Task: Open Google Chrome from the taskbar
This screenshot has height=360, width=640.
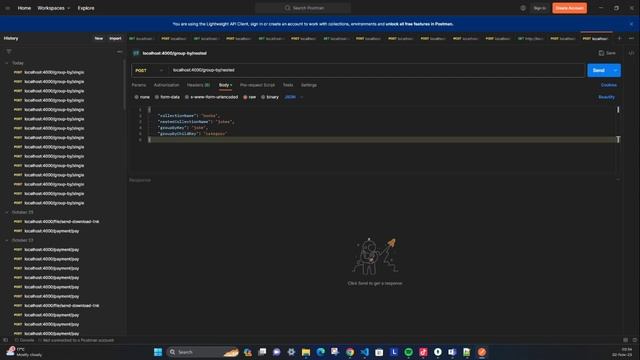Action: (x=350, y=352)
